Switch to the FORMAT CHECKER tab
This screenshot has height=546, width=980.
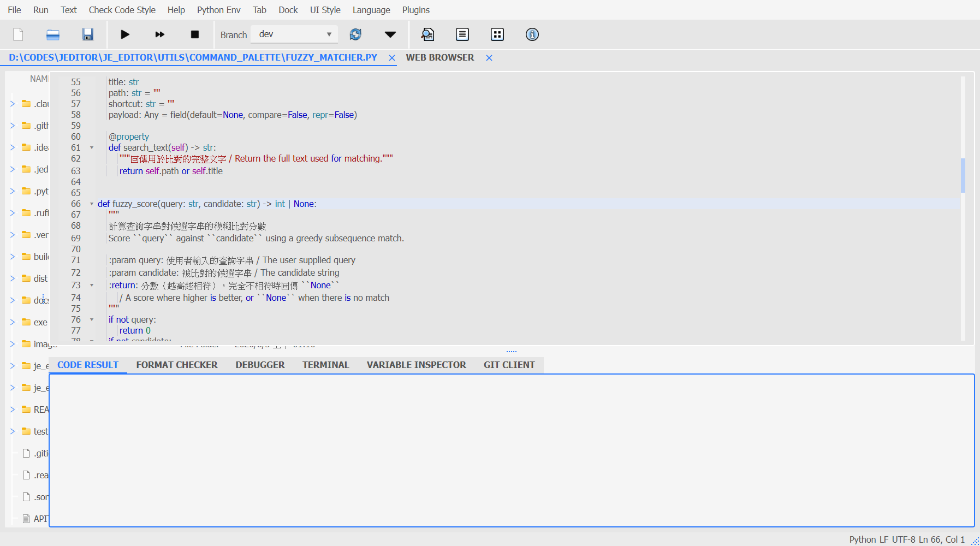(177, 365)
